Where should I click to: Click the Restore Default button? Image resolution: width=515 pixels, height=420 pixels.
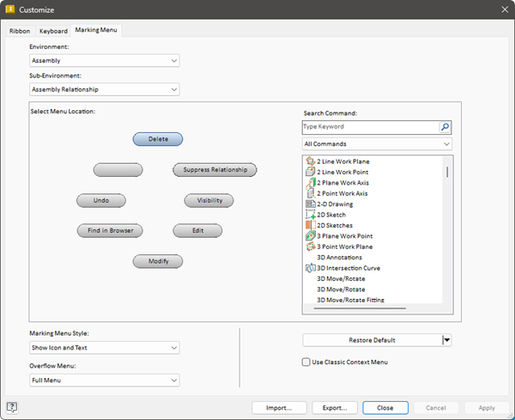pyautogui.click(x=373, y=340)
